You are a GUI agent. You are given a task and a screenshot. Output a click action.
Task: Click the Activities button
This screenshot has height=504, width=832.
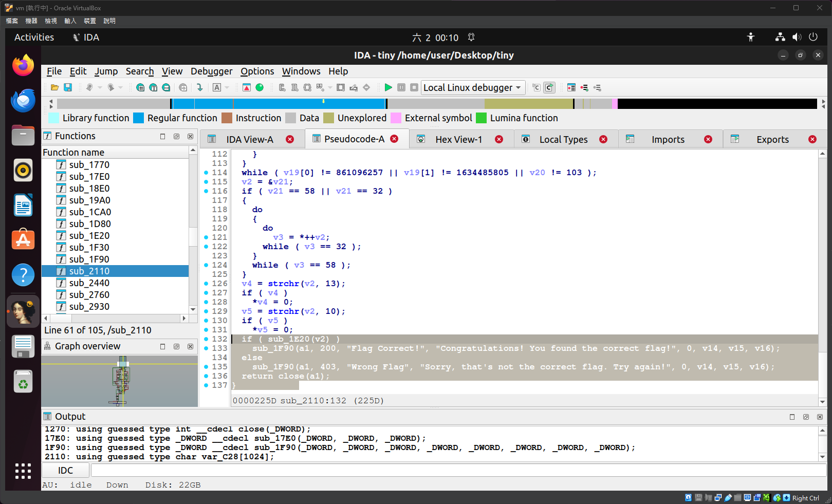(x=34, y=37)
